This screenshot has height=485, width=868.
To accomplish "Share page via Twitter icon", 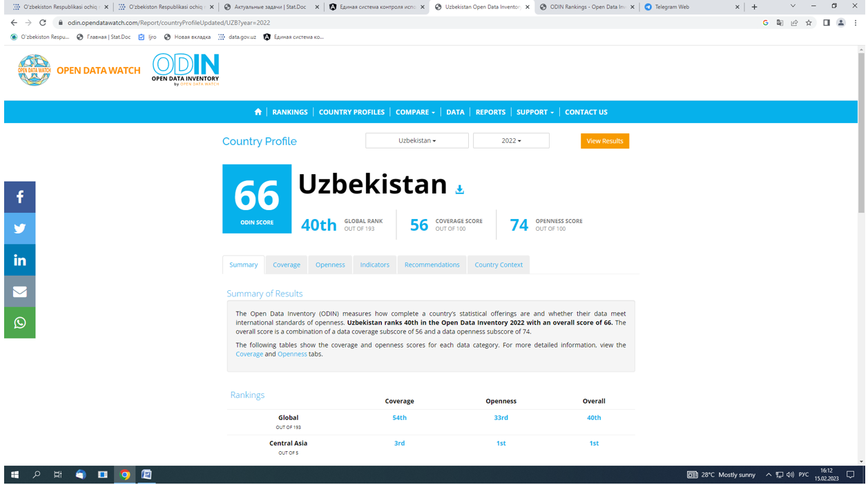I will coord(20,229).
